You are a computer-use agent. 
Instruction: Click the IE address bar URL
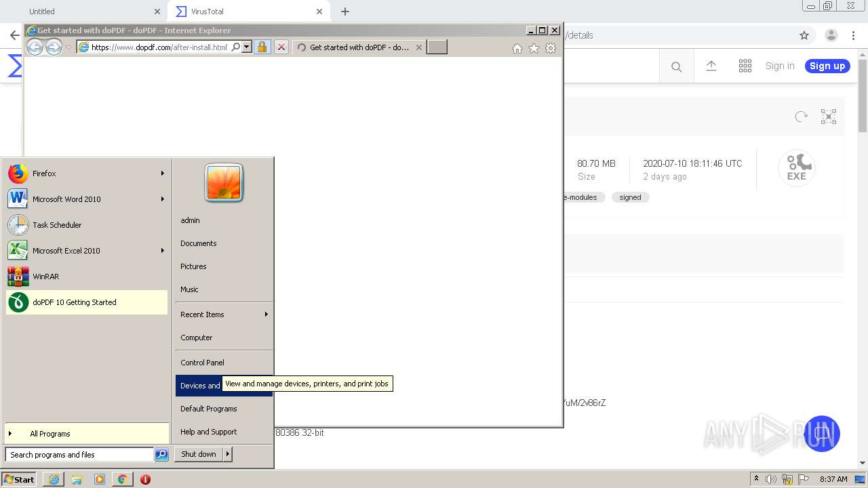(159, 47)
